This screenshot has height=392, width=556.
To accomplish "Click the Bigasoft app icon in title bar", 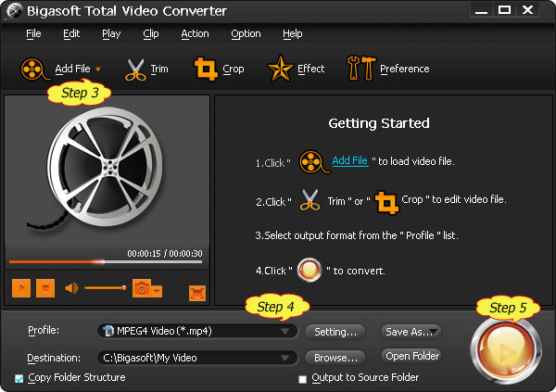I will (14, 11).
